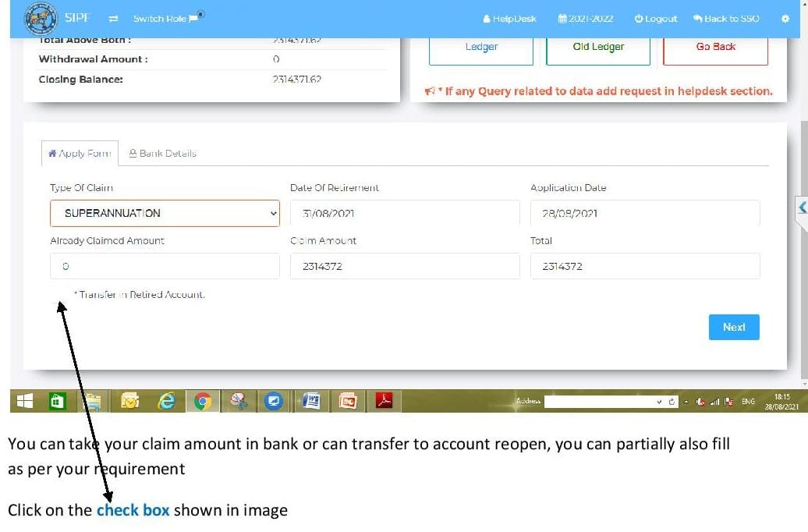This screenshot has height=532, width=808.
Task: Stay on the Apply Form tab
Action: click(79, 153)
